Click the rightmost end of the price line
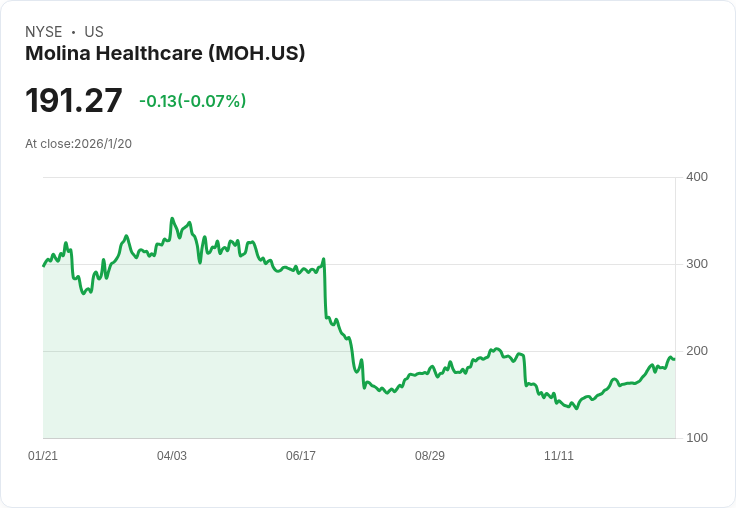The width and height of the screenshot is (736, 508). click(674, 359)
